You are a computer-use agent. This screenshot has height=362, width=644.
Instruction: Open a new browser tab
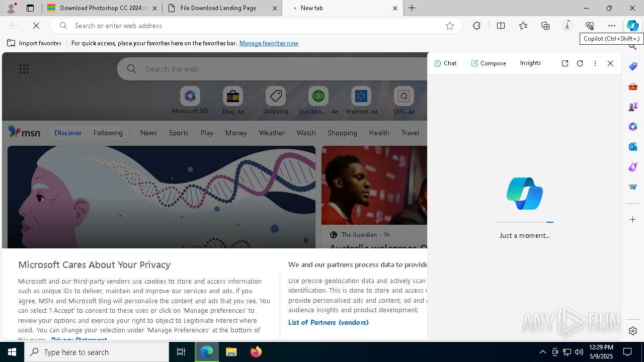[412, 8]
